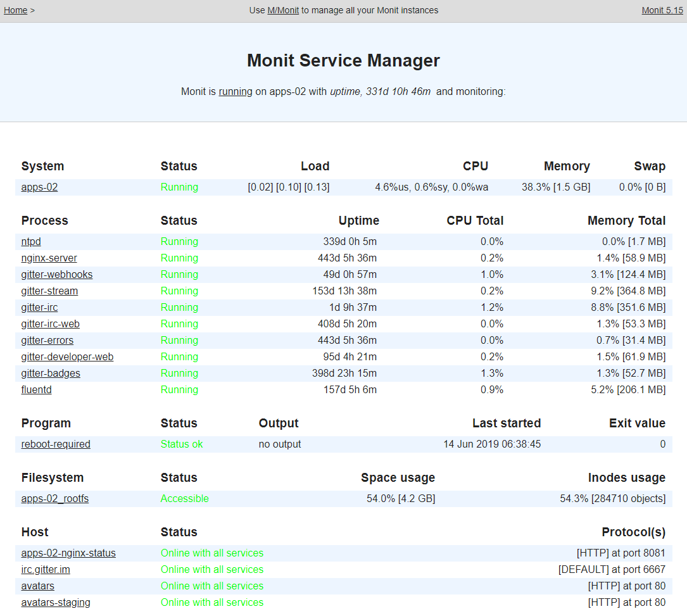
Task: View gitter-errors process details
Action: 47,340
